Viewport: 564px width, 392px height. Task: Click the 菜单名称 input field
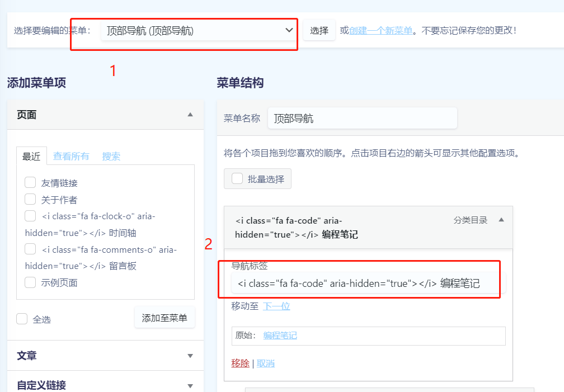click(362, 118)
